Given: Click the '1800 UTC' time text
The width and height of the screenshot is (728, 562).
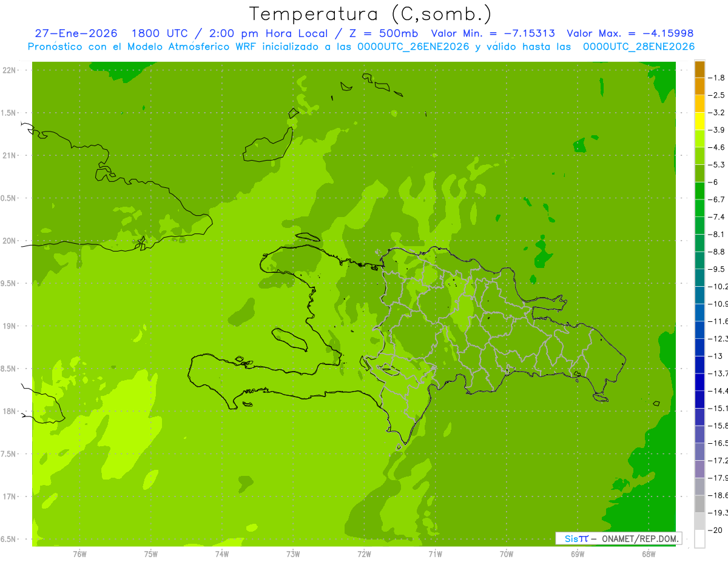Looking at the screenshot, I should [x=160, y=33].
